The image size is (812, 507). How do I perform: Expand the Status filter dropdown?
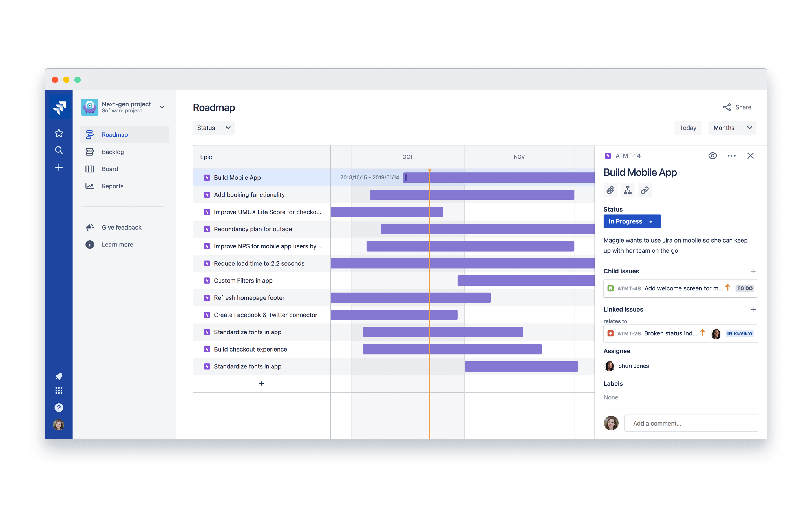(213, 127)
